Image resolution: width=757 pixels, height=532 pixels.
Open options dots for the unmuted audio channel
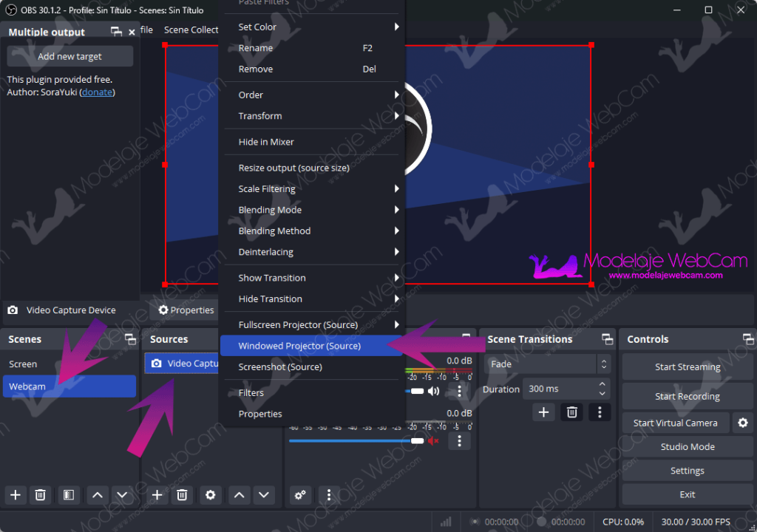pyautogui.click(x=459, y=391)
